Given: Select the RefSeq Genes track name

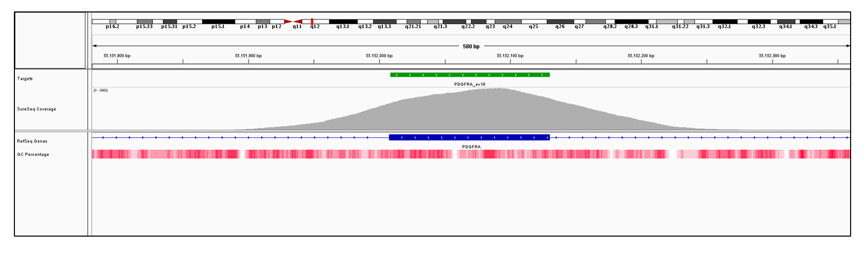Looking at the screenshot, I should point(32,141).
